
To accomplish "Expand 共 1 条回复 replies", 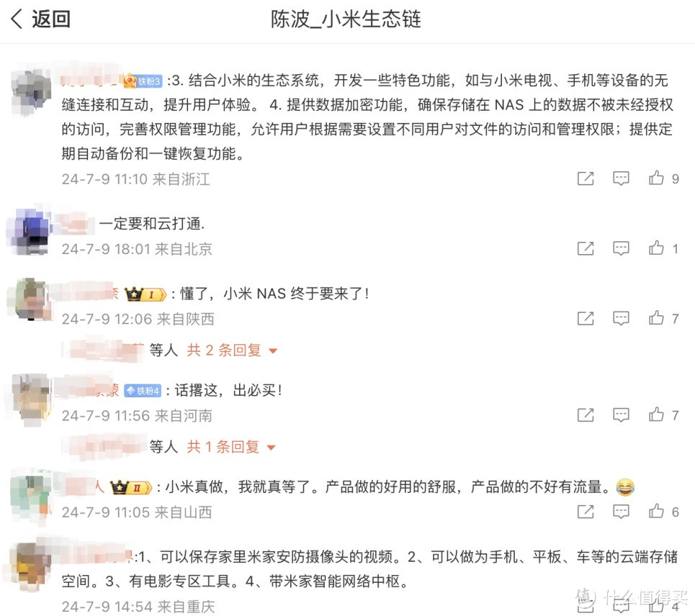I will 231,447.
